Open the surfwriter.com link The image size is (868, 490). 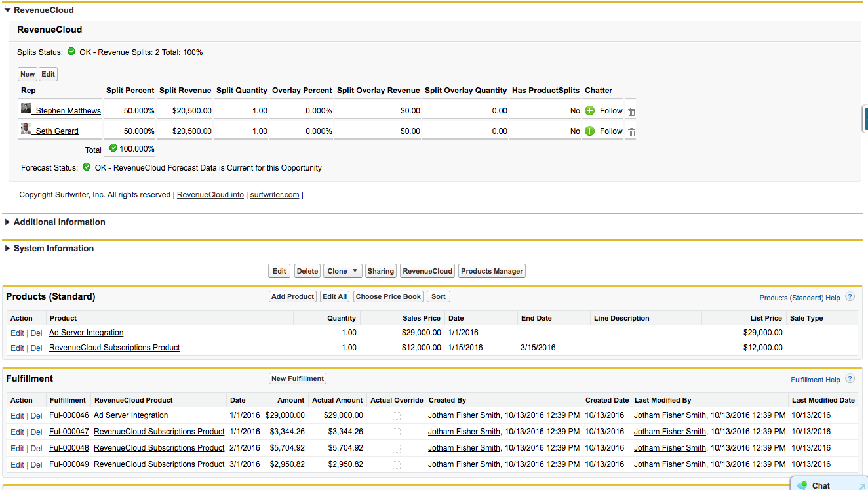(x=275, y=195)
